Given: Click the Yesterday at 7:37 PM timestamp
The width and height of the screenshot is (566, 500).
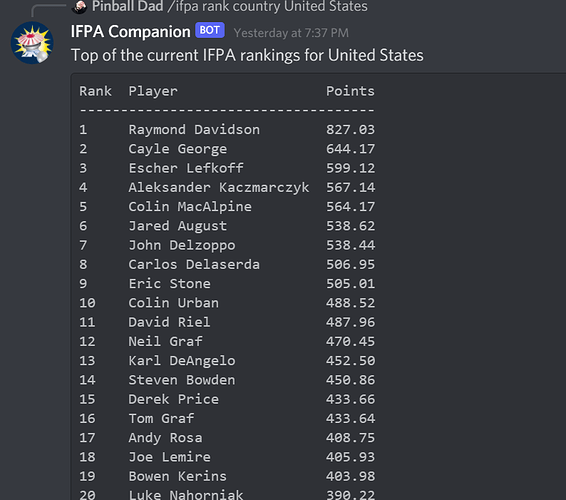Looking at the screenshot, I should click(x=291, y=33).
